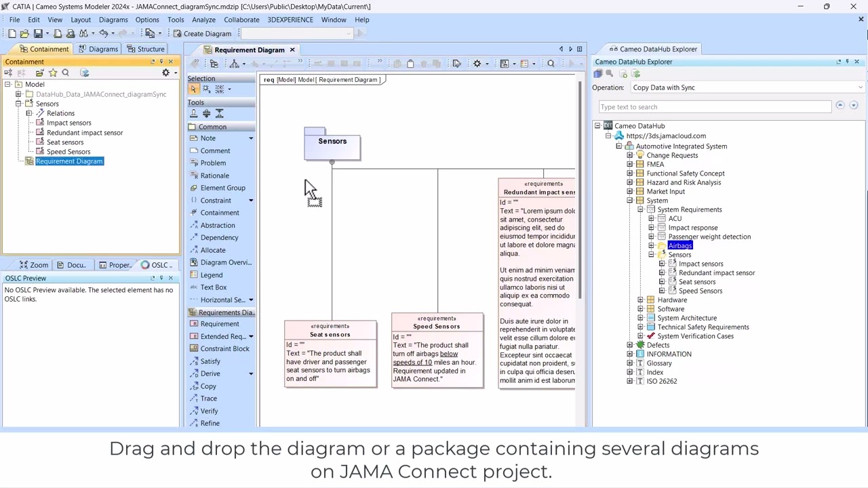Open the File menu
The height and width of the screenshot is (488, 868).
[x=14, y=20]
